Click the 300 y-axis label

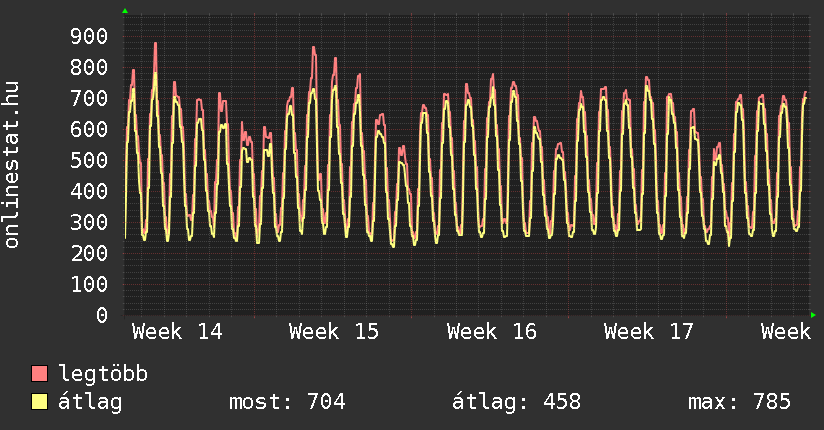click(89, 223)
